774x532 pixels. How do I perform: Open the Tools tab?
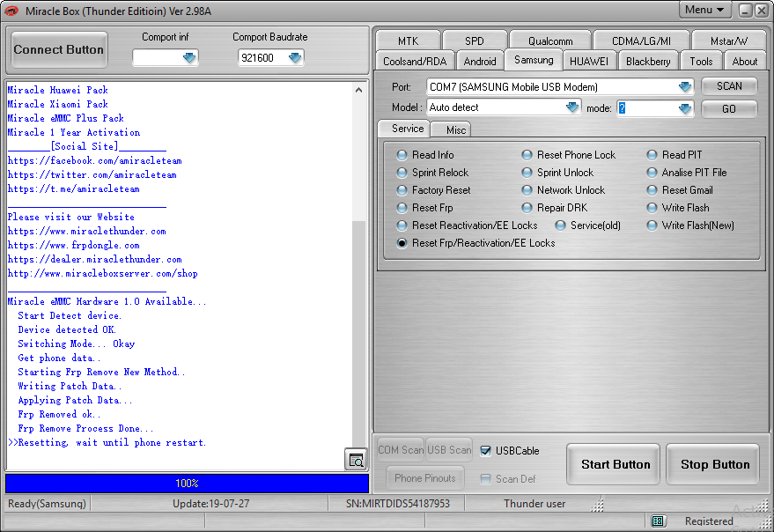click(701, 62)
